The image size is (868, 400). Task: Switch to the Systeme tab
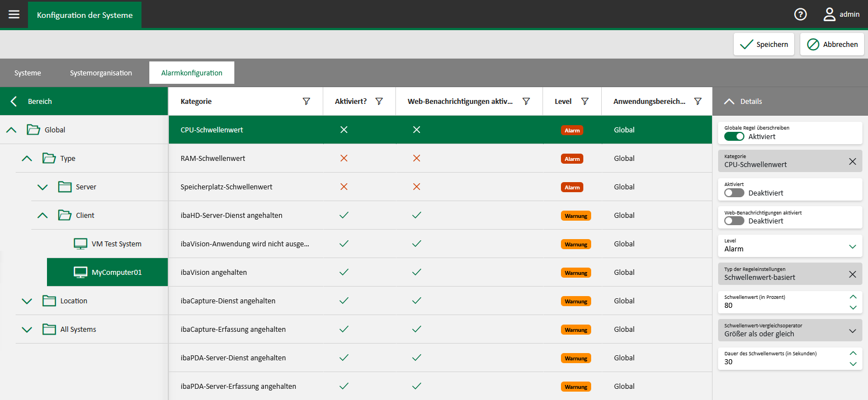click(27, 73)
